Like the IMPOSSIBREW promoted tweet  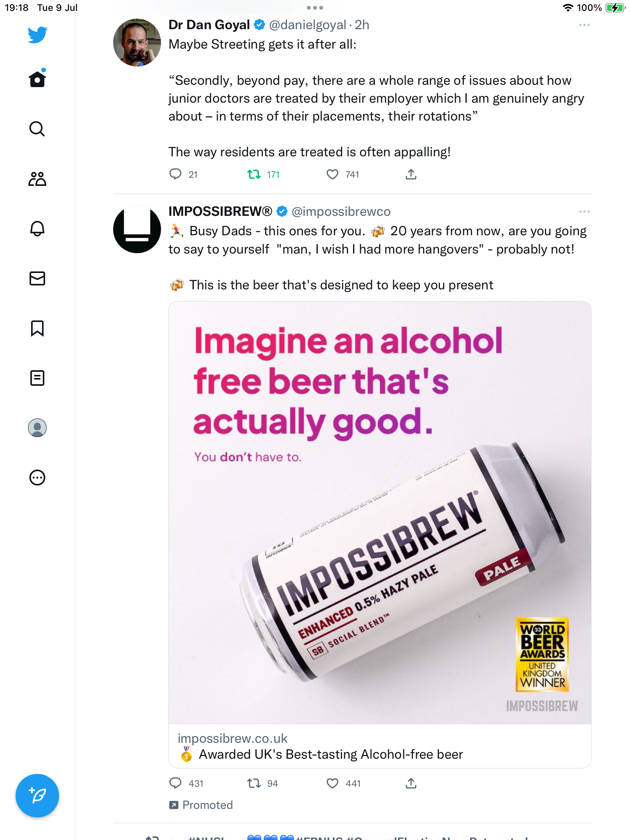pyautogui.click(x=332, y=783)
